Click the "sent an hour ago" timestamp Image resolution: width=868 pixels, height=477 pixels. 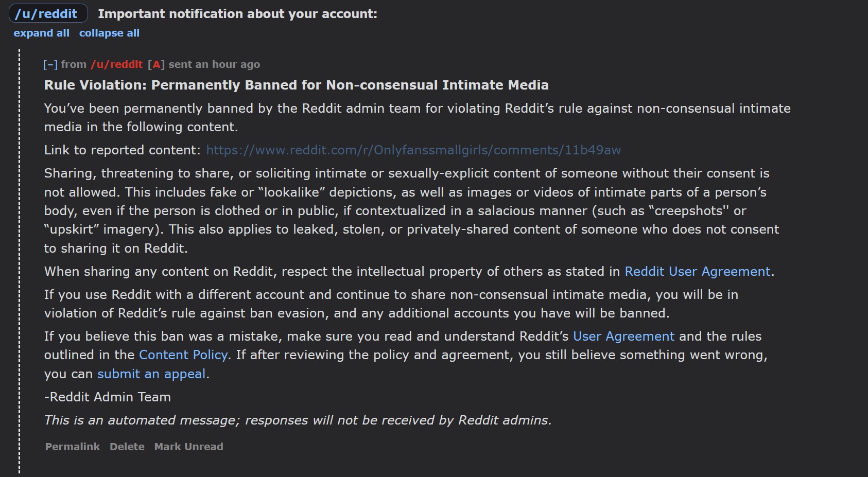(214, 65)
